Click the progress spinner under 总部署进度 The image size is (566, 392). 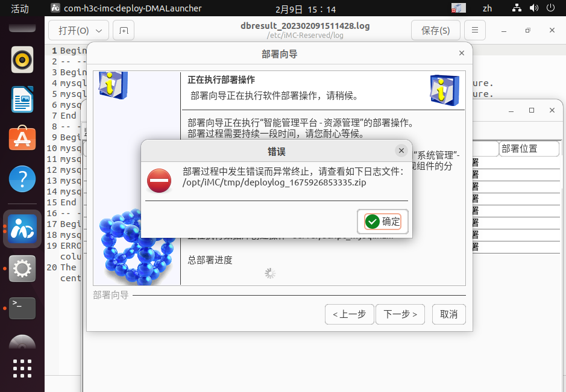270,274
